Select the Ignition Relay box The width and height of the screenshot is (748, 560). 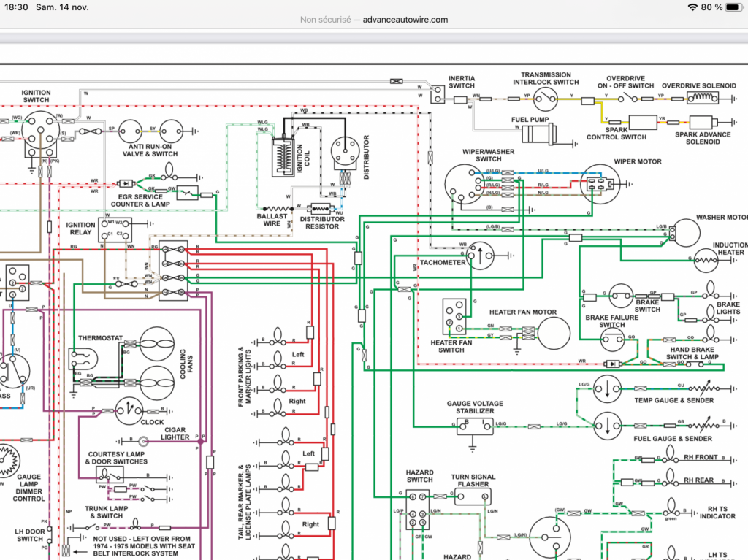[115, 229]
